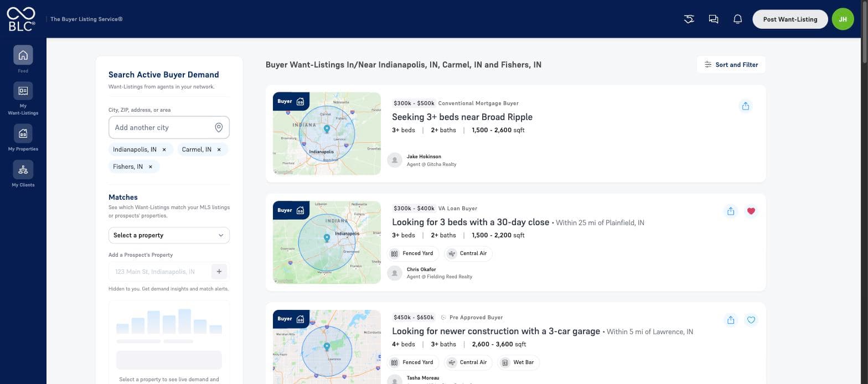Screen dimensions: 868x384
Task: Open 'Looking for newer construction with a 3-car garage'
Action: (x=496, y=331)
